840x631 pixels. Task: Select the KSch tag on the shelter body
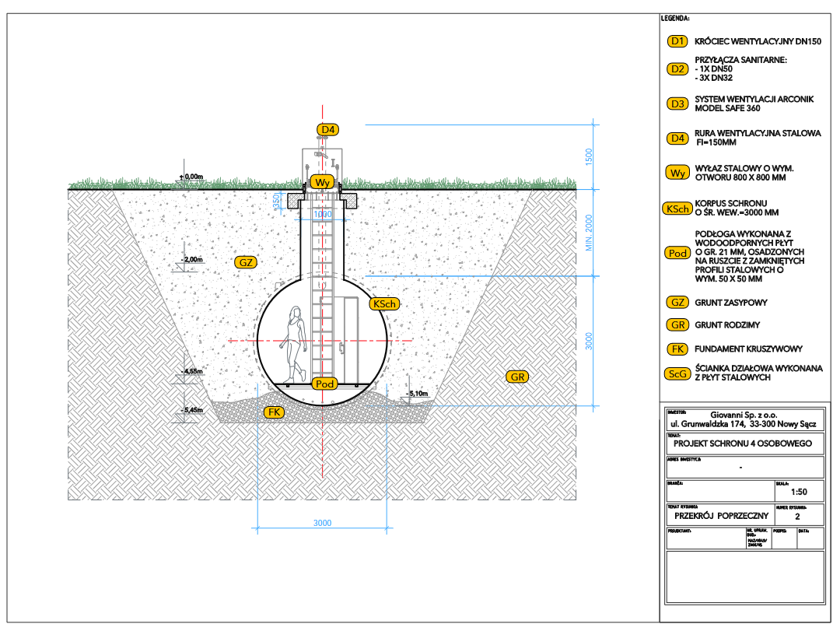[x=383, y=303]
